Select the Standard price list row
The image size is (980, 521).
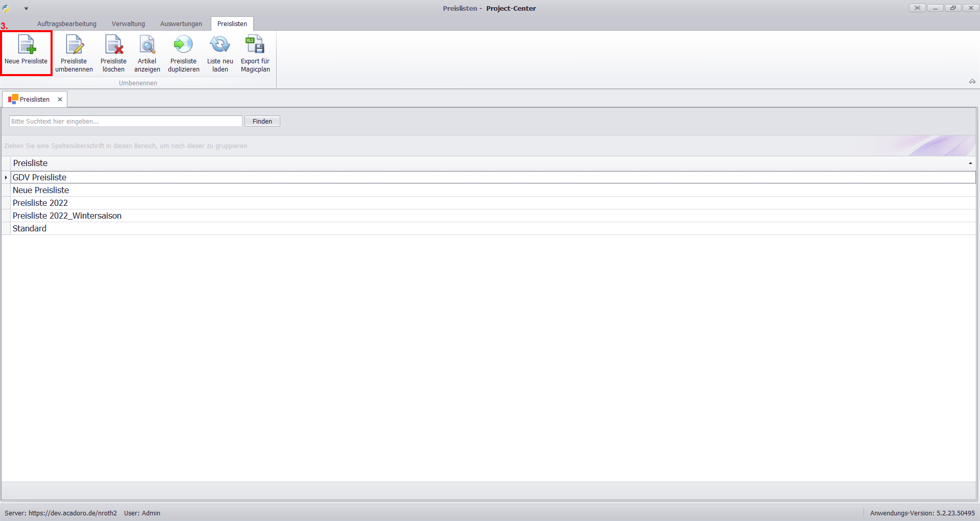[30, 228]
